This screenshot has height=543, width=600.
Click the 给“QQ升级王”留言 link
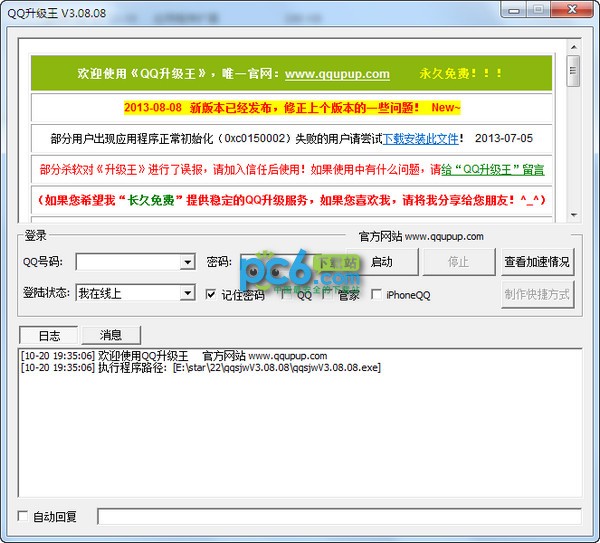493,170
